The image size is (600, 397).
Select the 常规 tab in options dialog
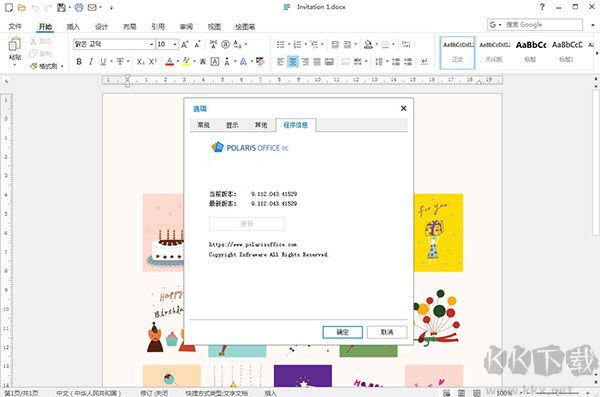(204, 125)
